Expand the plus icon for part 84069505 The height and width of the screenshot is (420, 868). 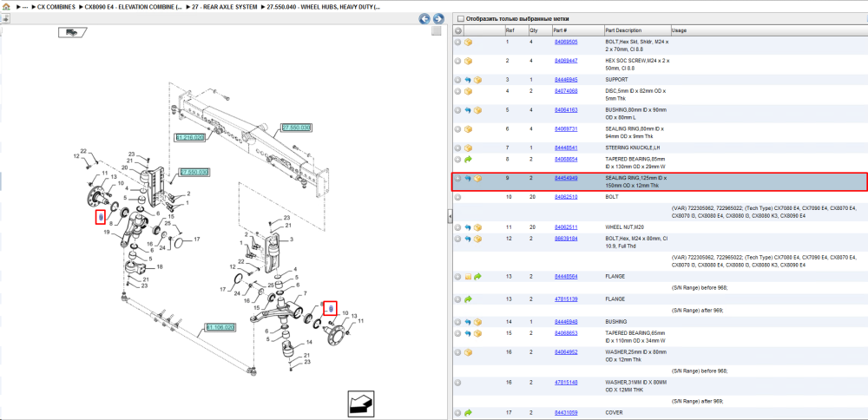[457, 42]
